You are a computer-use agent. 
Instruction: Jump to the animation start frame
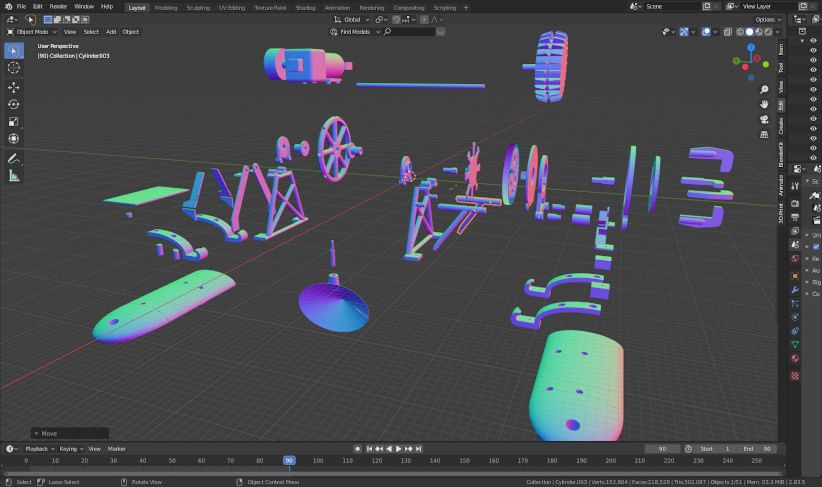coord(369,449)
